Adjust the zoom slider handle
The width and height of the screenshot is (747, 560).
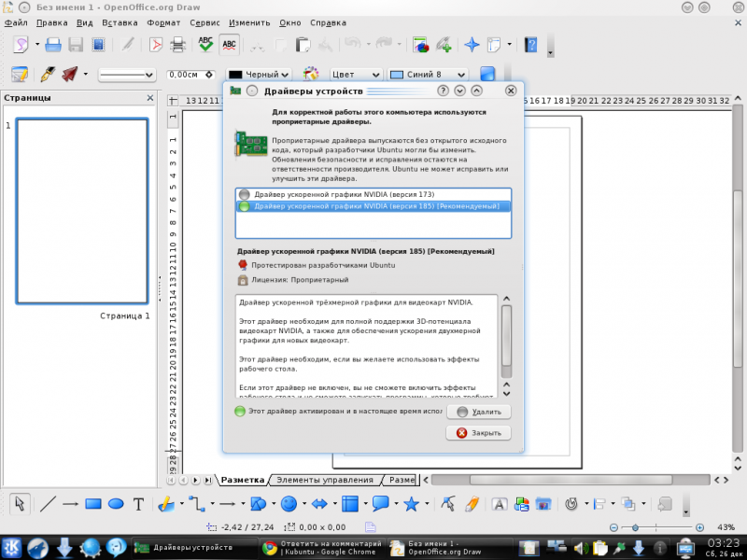tap(635, 527)
